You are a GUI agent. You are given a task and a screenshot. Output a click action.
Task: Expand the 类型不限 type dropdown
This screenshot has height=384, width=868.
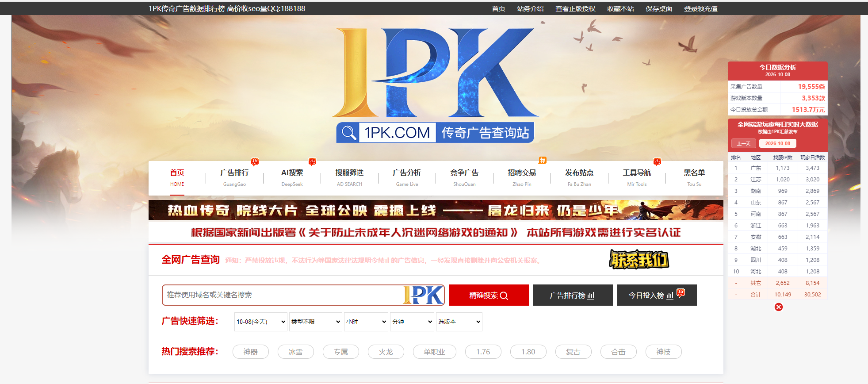pyautogui.click(x=316, y=322)
